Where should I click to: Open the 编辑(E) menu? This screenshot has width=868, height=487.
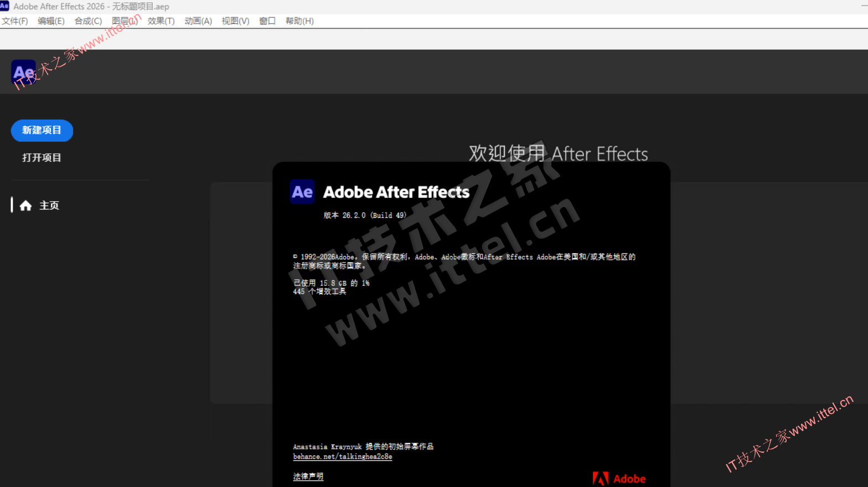click(x=51, y=21)
